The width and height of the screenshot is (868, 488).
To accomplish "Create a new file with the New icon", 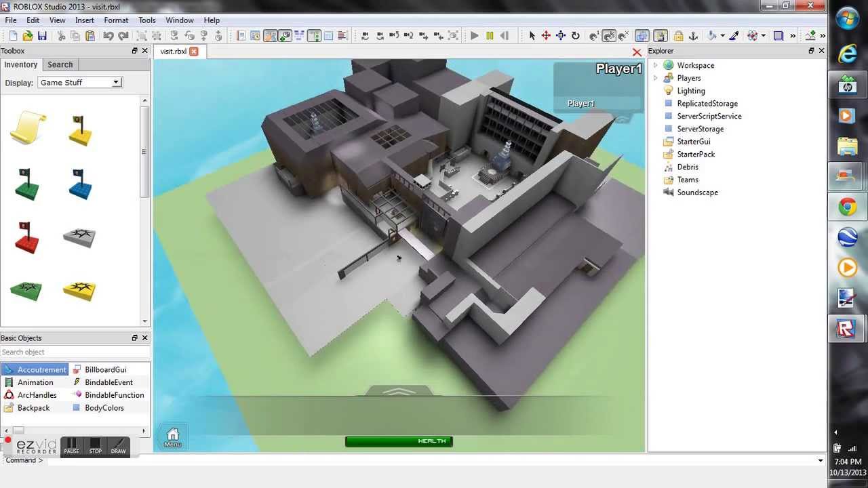I will (x=13, y=36).
